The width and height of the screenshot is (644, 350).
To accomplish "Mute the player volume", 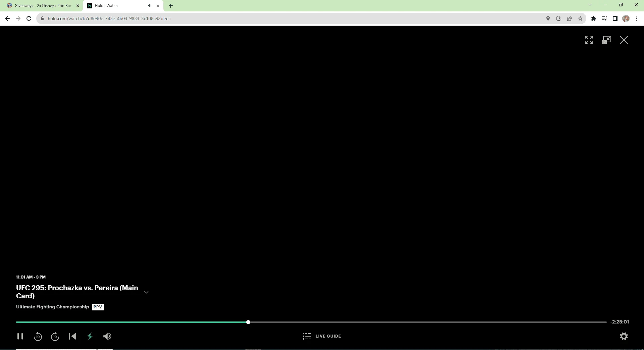I will pos(107,336).
